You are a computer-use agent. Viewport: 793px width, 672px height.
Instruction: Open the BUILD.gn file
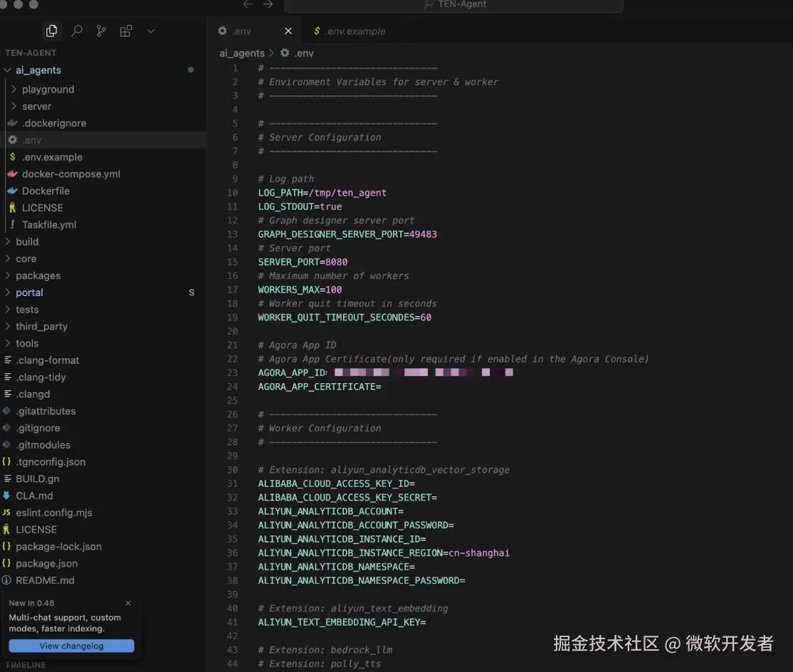tap(103, 479)
